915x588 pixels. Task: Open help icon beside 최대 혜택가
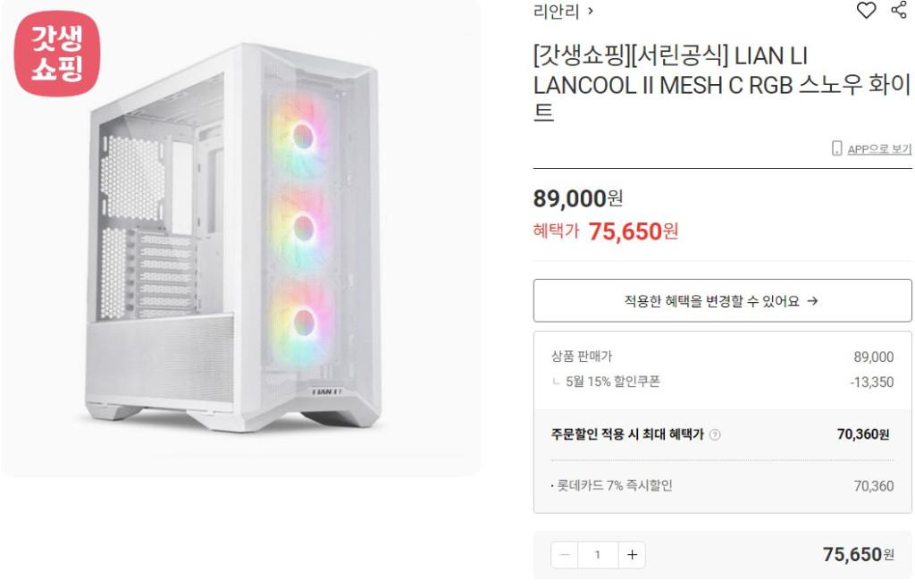(x=715, y=435)
